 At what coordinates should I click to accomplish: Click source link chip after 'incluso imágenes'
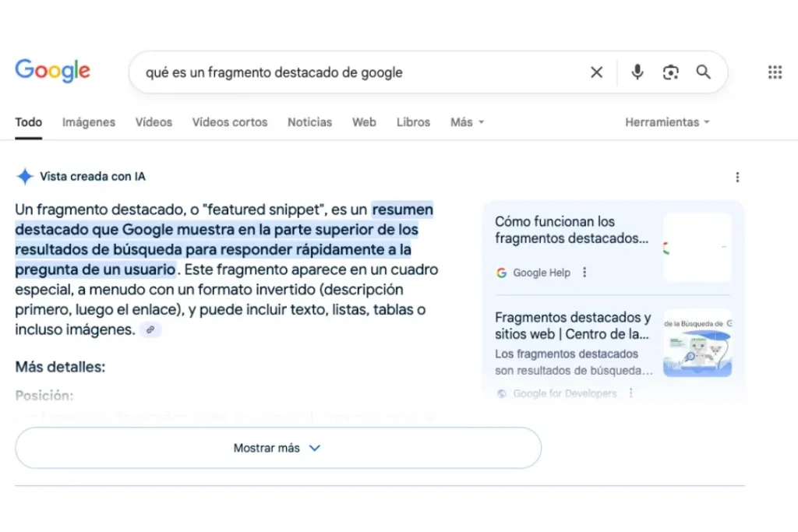click(150, 329)
